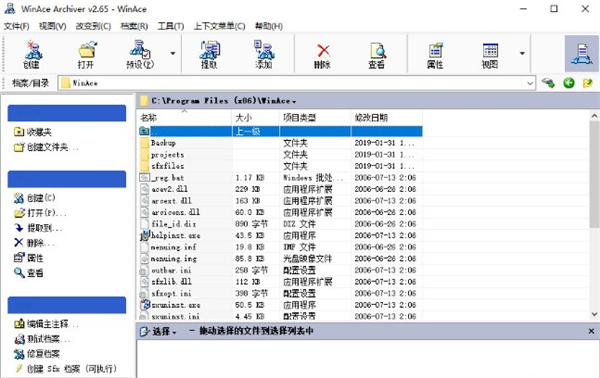Click the file list scrollbar down arrow

tap(594, 314)
